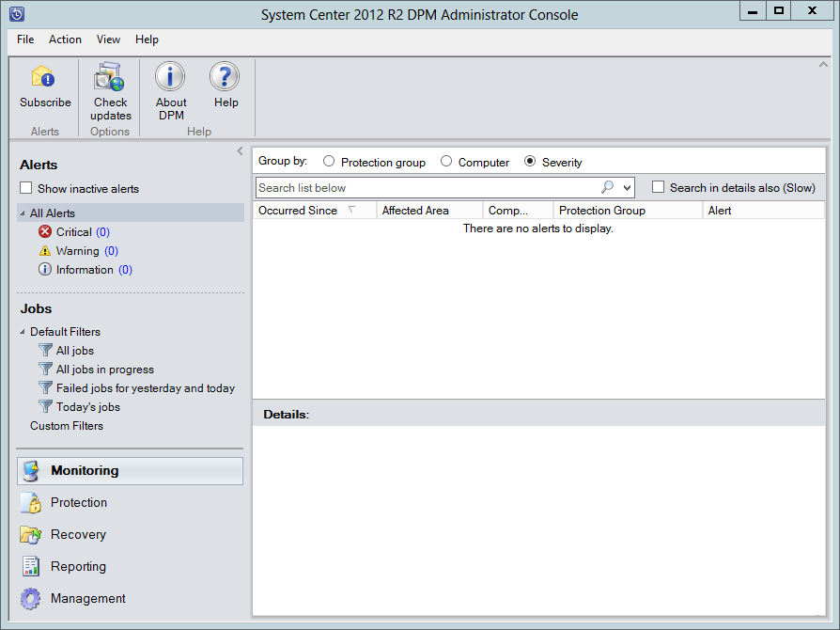Enable Show inactive alerts checkbox

tap(25, 188)
